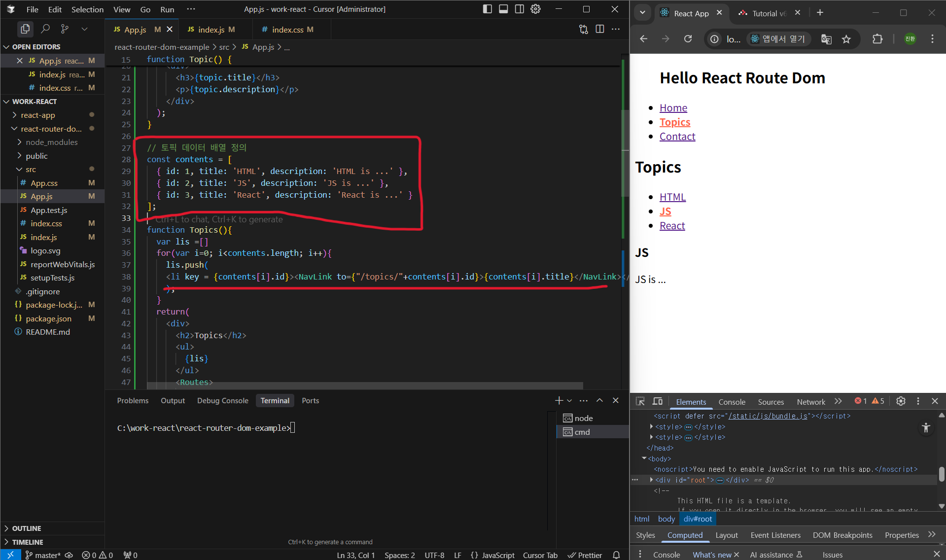
Task: Switch to the Debug Console panel tab
Action: 223,401
